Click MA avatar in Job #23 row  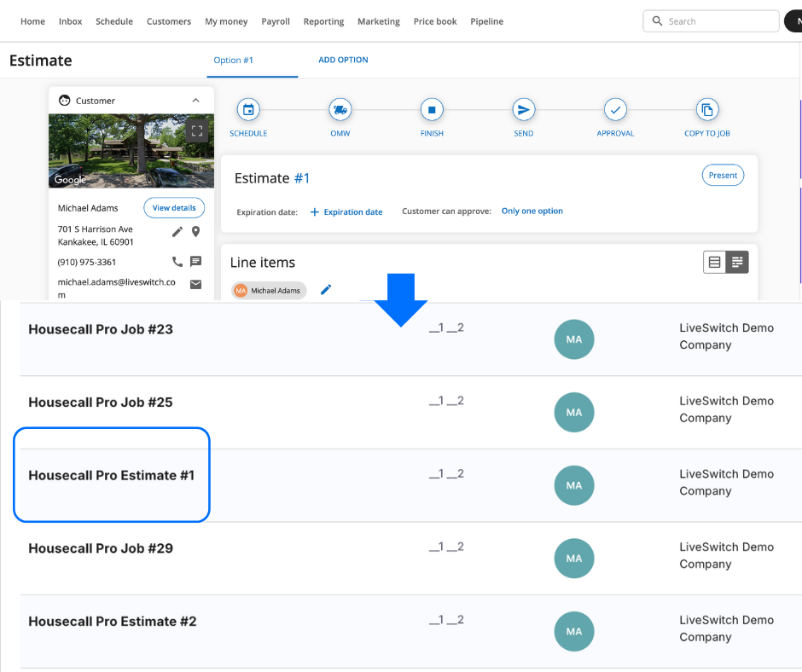coord(574,339)
